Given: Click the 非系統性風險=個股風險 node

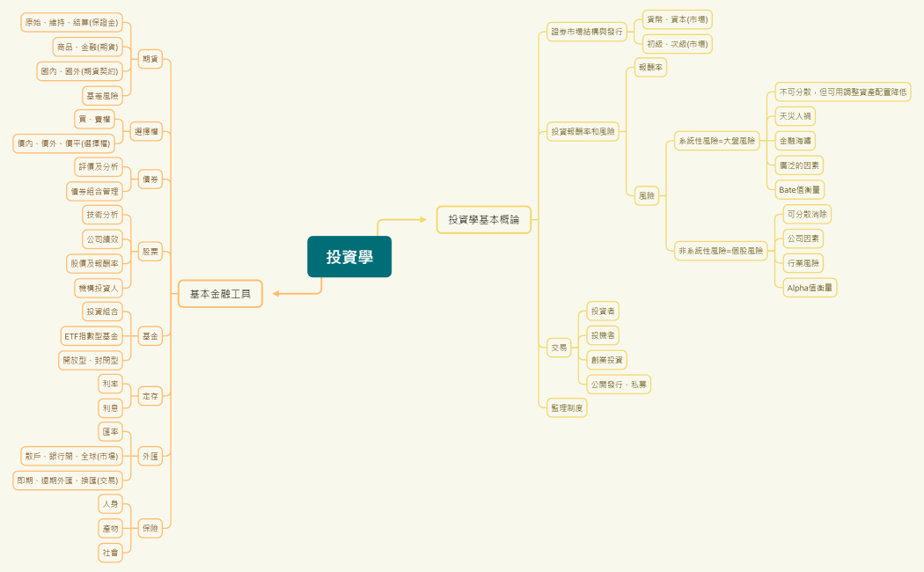Looking at the screenshot, I should pos(722,251).
